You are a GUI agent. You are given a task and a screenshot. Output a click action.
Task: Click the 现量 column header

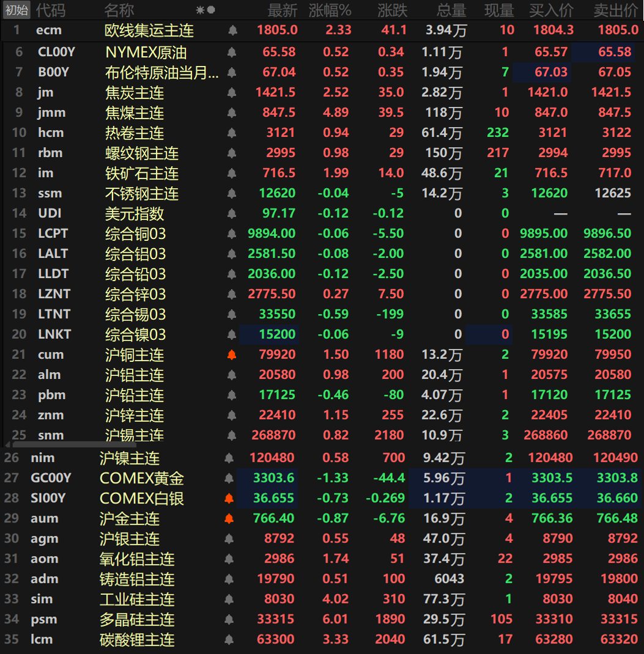pyautogui.click(x=499, y=10)
